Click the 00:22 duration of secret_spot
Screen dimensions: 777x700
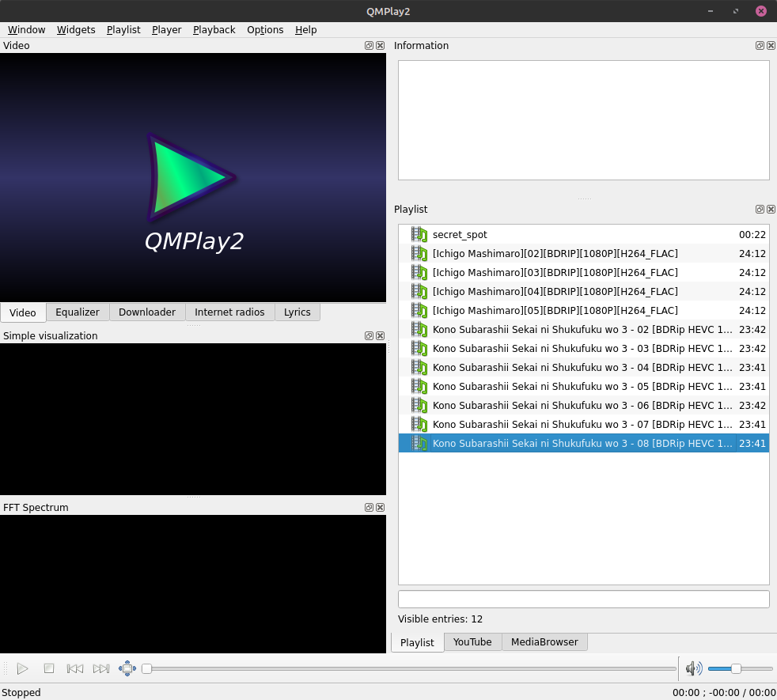coord(752,235)
